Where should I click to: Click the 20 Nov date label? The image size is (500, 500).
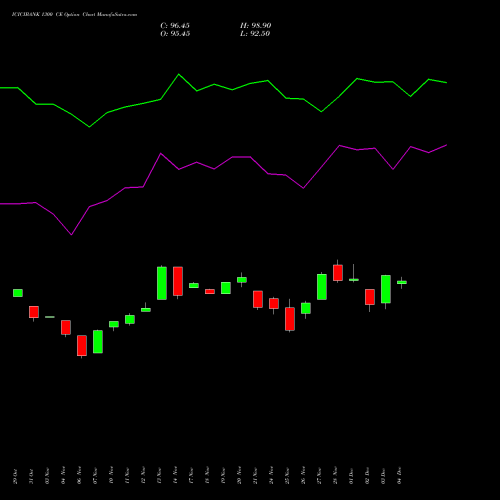pyautogui.click(x=239, y=475)
